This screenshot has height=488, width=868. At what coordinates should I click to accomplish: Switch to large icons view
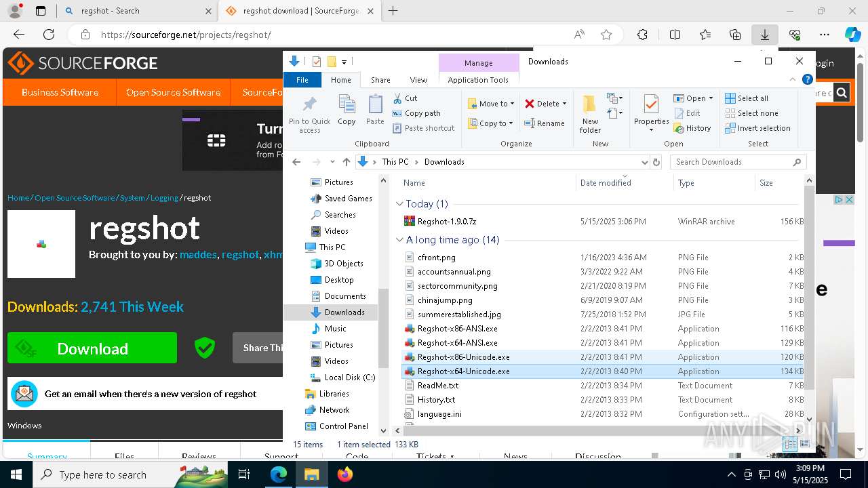[x=805, y=445]
